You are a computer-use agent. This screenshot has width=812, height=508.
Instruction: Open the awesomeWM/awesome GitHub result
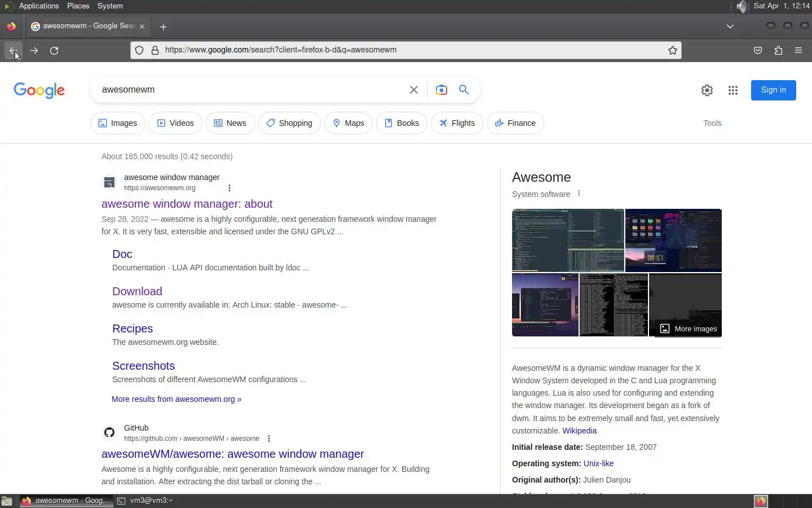coord(232,454)
